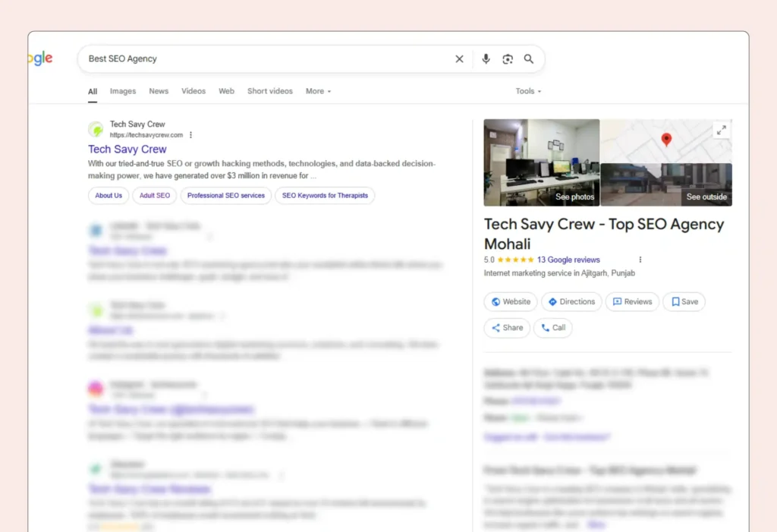Clear the search box using the X icon

point(459,58)
